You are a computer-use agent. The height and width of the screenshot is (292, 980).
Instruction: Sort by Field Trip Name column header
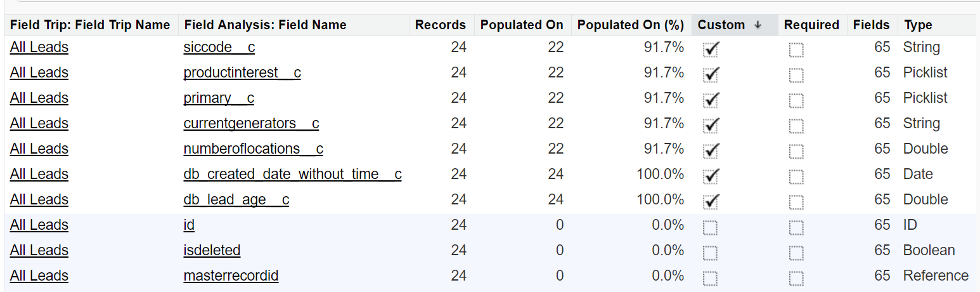tap(90, 25)
